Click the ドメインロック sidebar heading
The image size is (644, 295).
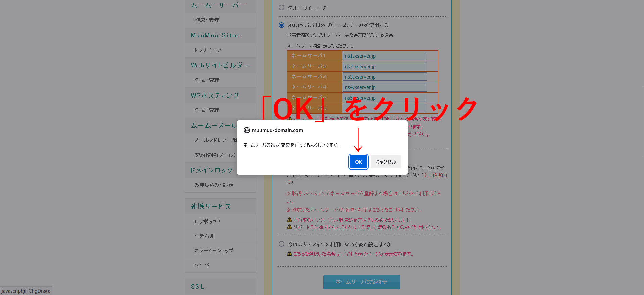[212, 170]
